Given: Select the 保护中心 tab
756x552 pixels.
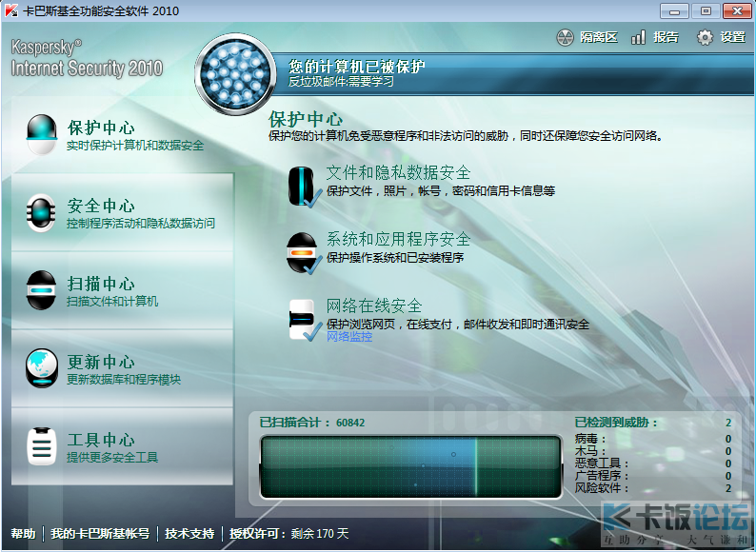Looking at the screenshot, I should click(x=123, y=135).
